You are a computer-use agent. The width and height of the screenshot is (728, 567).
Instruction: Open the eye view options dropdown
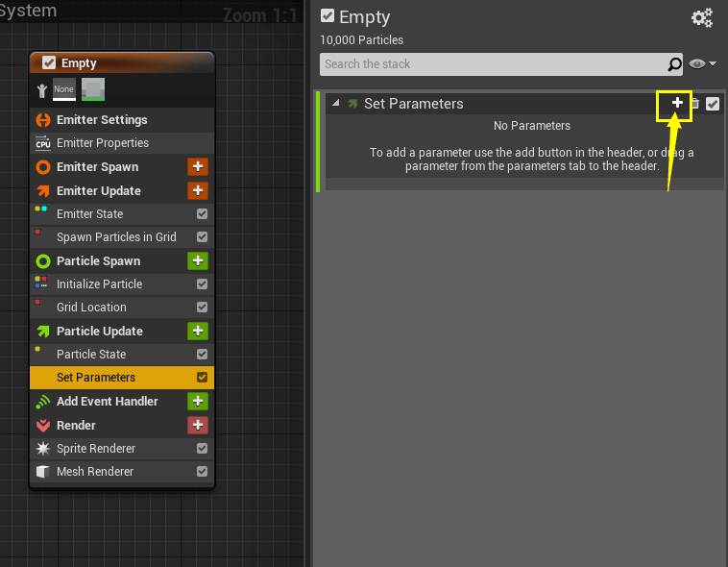(702, 63)
